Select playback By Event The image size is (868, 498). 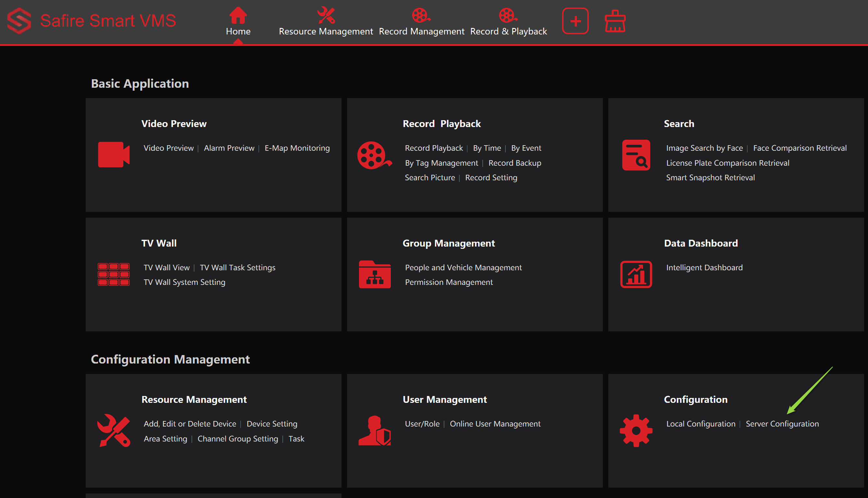(526, 148)
